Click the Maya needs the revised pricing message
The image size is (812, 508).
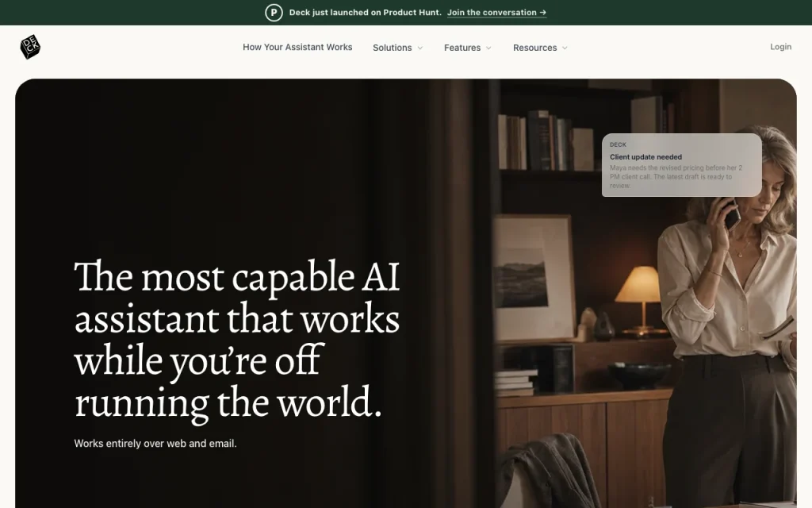[676, 177]
